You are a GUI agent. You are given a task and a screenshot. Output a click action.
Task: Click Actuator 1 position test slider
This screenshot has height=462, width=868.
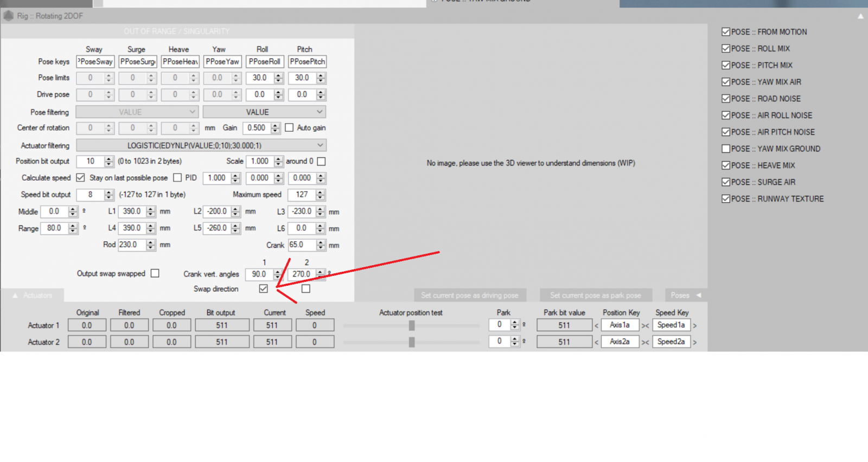click(x=412, y=325)
